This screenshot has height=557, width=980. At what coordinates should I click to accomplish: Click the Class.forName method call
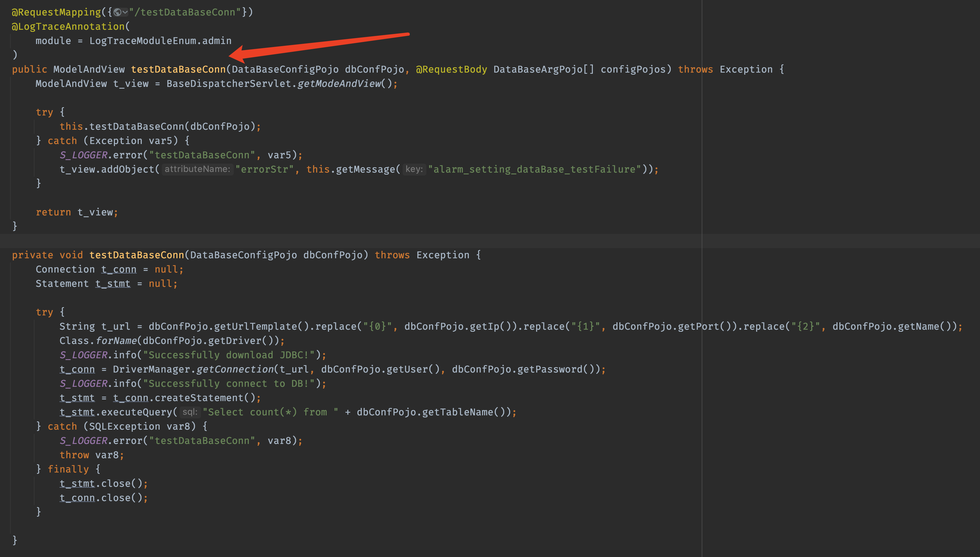[x=116, y=340]
